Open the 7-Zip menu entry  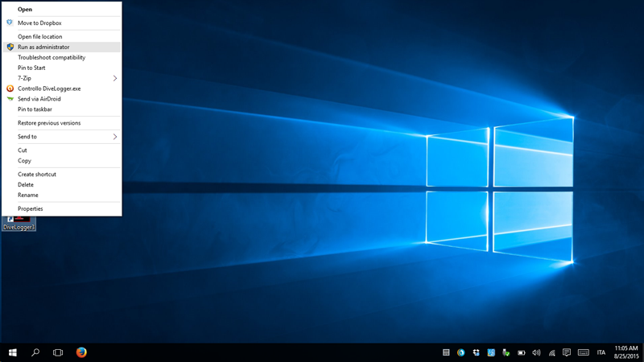tap(62, 78)
